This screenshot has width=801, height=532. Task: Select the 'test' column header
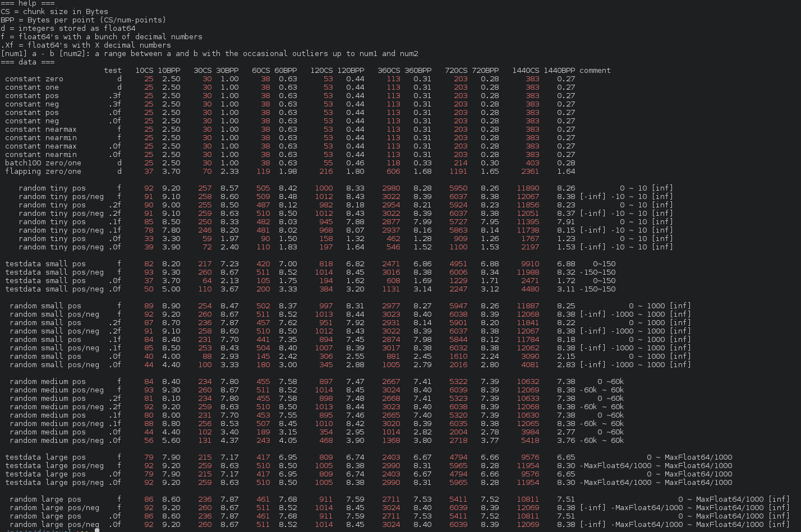point(112,70)
